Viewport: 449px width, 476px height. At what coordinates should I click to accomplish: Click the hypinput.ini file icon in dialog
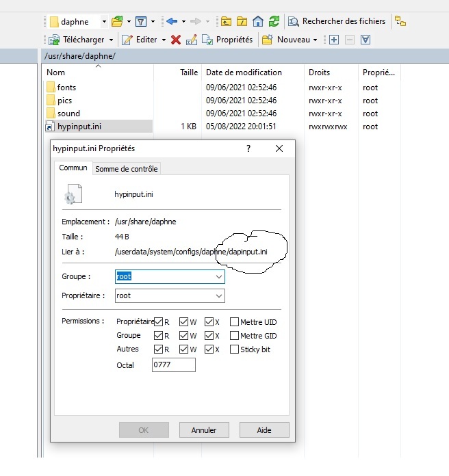coord(73,194)
